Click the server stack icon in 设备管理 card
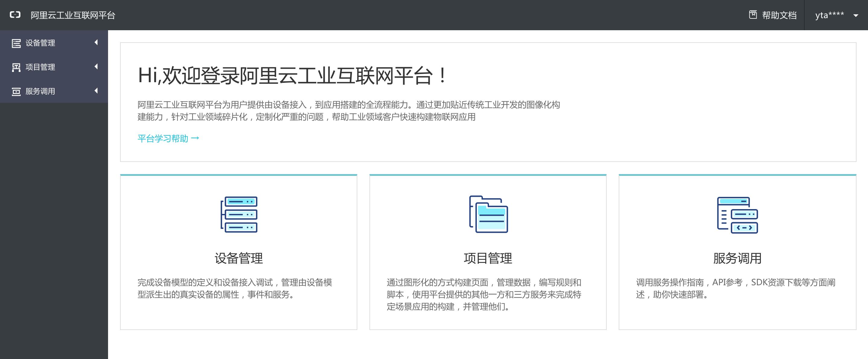This screenshot has width=868, height=359. [239, 214]
